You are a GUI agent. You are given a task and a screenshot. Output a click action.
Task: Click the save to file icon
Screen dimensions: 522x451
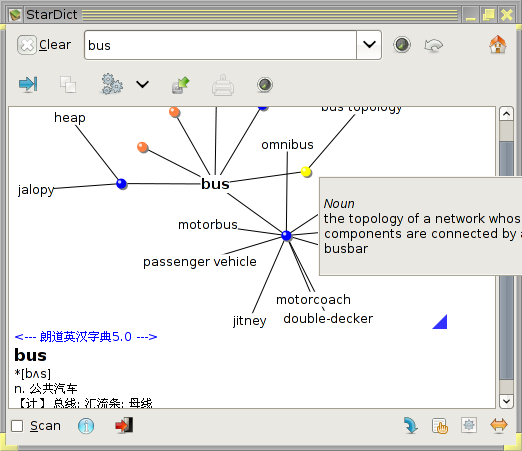click(x=181, y=85)
